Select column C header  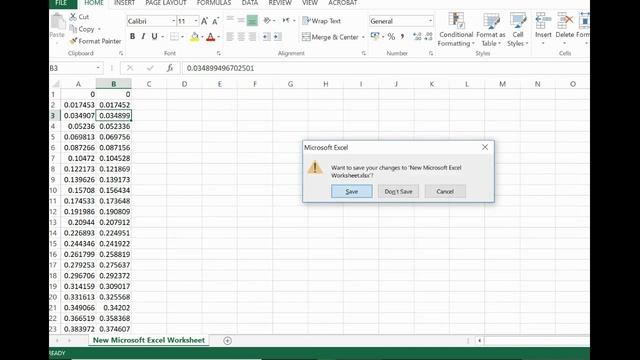(149, 84)
